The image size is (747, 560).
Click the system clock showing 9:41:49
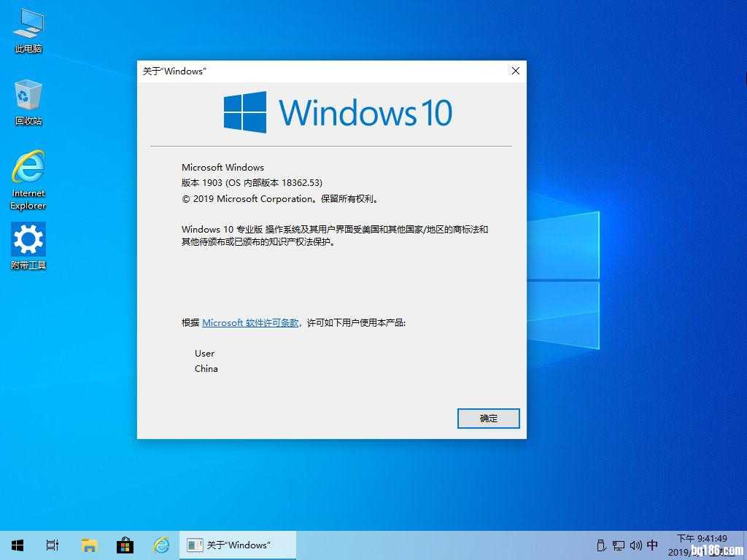pyautogui.click(x=701, y=540)
